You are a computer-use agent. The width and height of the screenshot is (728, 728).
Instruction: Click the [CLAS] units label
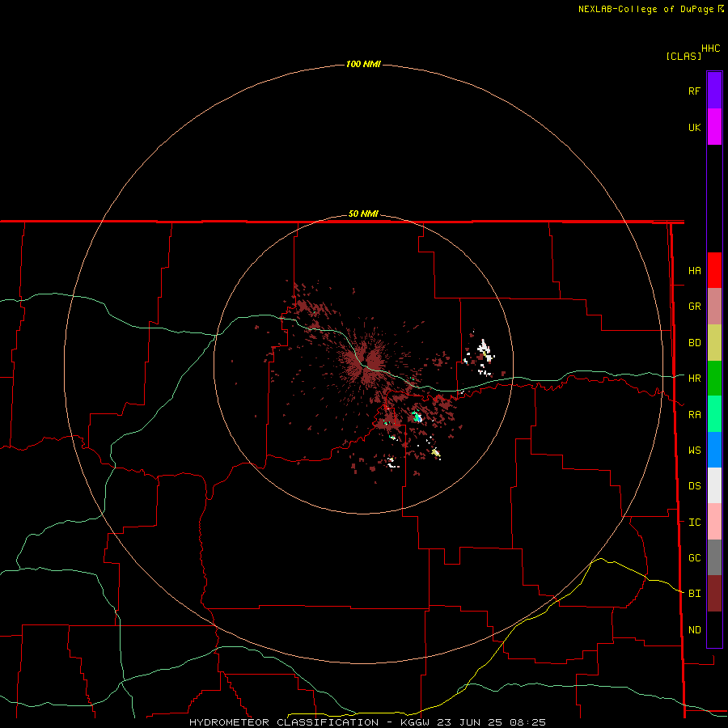(x=684, y=56)
